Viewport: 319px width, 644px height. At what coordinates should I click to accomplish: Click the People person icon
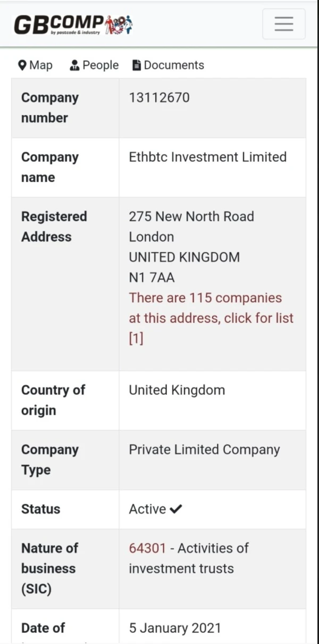pos(74,65)
